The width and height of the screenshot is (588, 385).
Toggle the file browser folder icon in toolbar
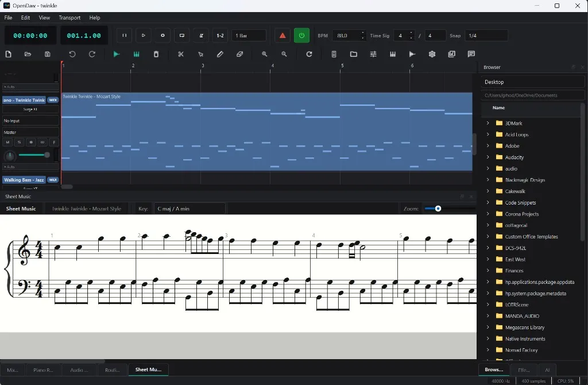[354, 54]
